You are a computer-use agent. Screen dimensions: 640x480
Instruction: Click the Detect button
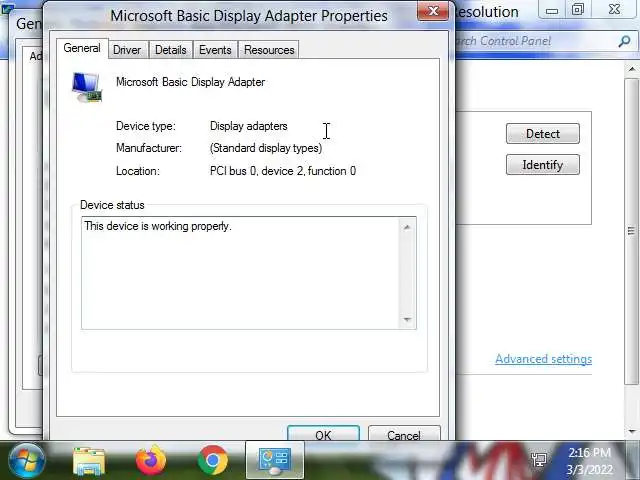542,133
